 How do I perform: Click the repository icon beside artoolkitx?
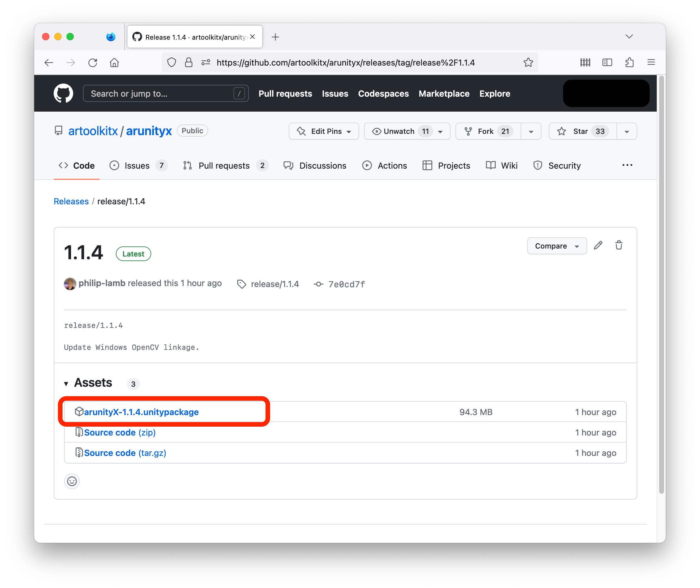pos(59,131)
